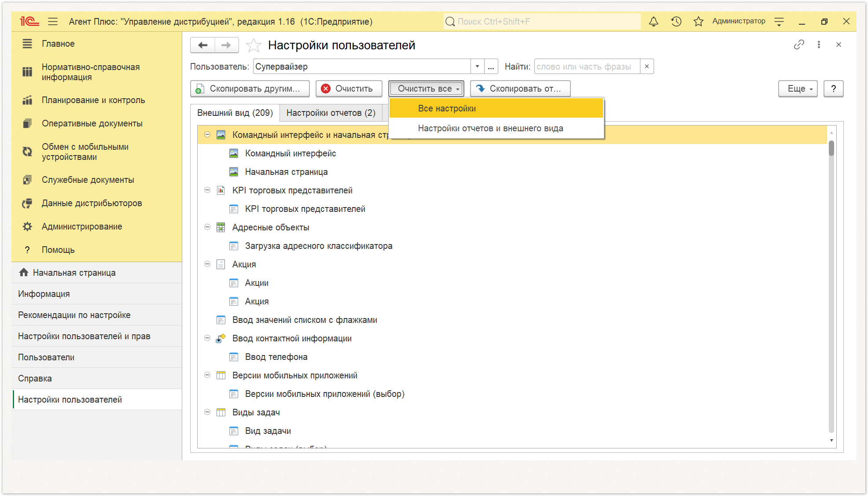Open Информация in open pages panel

coord(97,294)
